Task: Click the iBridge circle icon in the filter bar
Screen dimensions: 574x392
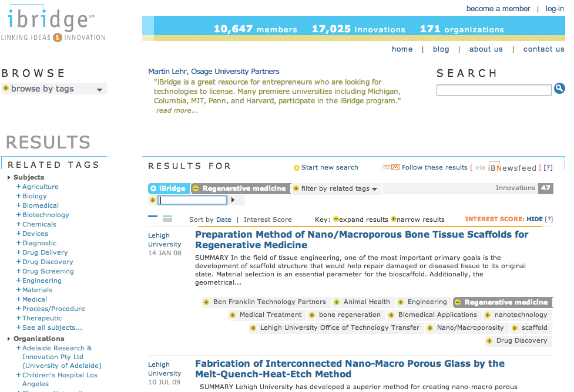Action: tap(153, 188)
